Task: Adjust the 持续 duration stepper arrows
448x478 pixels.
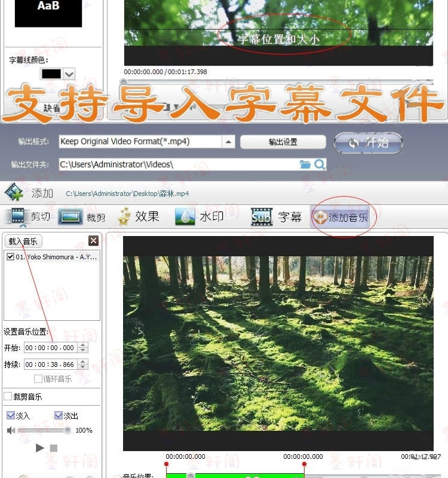Action: pos(82,364)
